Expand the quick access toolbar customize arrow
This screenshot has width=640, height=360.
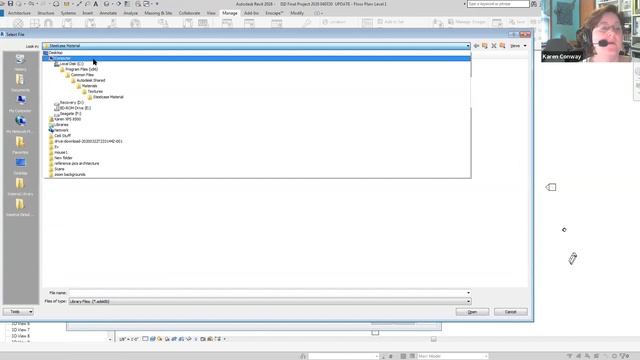157,4
